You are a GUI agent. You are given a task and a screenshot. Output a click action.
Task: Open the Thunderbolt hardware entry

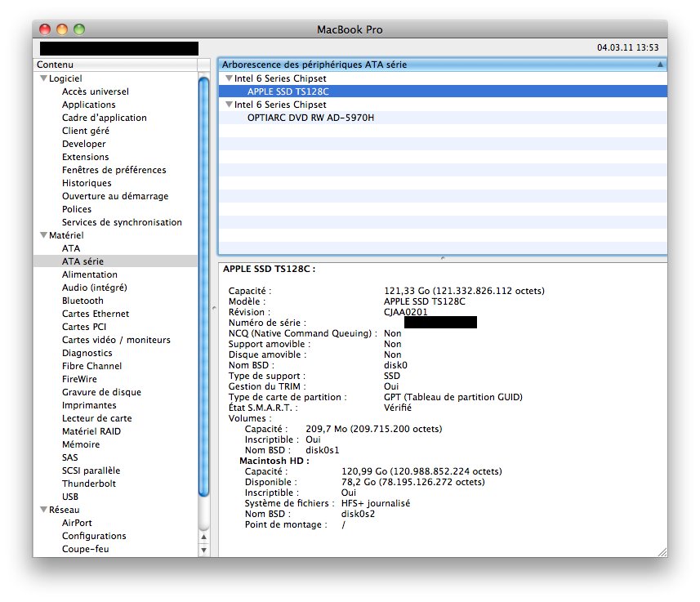point(89,484)
